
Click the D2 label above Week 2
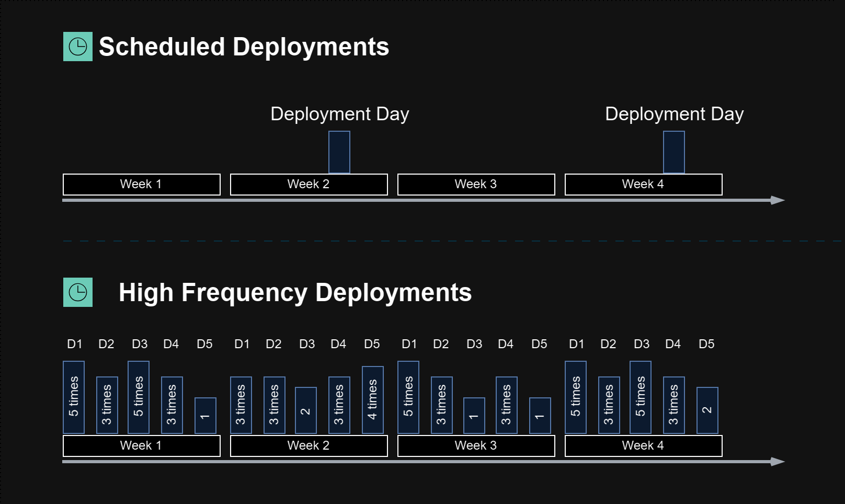coord(273,344)
